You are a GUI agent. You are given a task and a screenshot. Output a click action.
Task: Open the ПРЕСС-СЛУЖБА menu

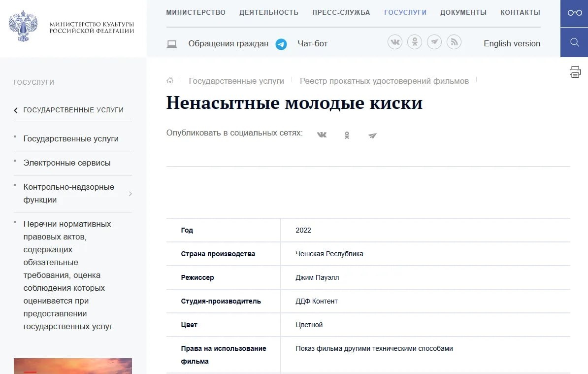click(341, 12)
